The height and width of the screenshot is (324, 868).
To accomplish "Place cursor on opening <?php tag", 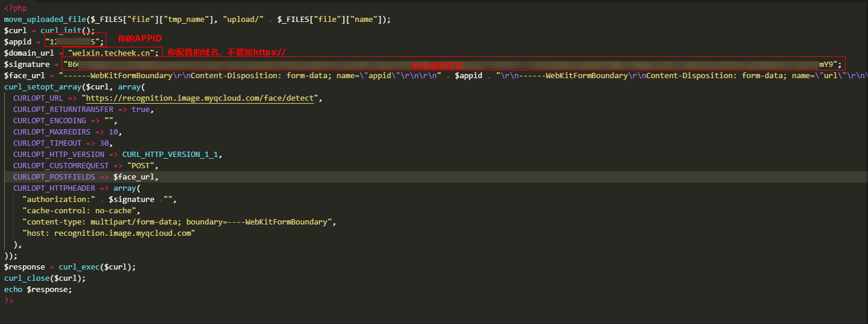I will (x=15, y=8).
